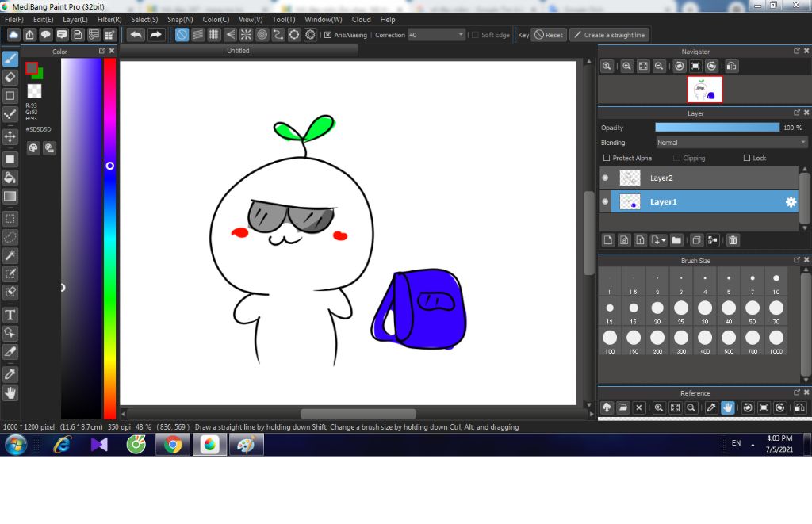Select the Eyedropper tool
The width and height of the screenshot is (812, 524).
point(10,374)
